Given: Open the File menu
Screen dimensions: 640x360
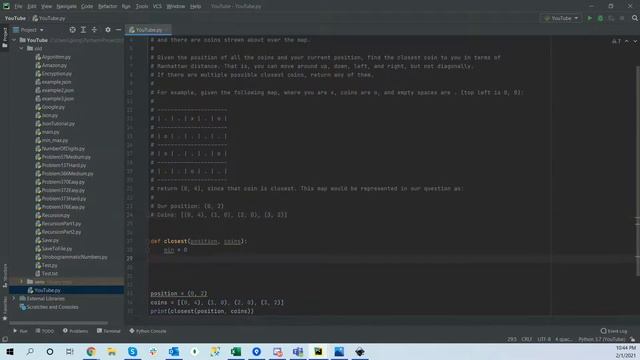Looking at the screenshot, I should pyautogui.click(x=18, y=6).
